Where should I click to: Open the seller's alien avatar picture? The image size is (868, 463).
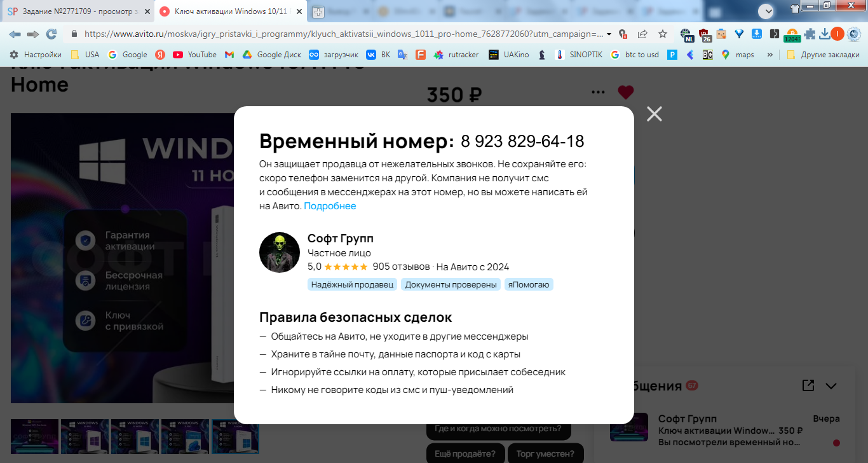tap(280, 252)
